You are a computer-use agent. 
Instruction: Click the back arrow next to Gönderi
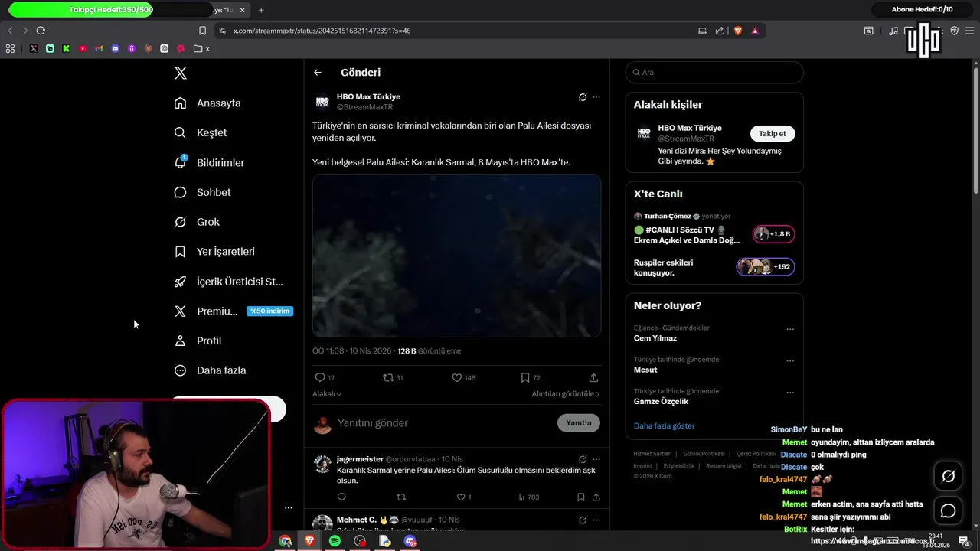[x=318, y=73]
